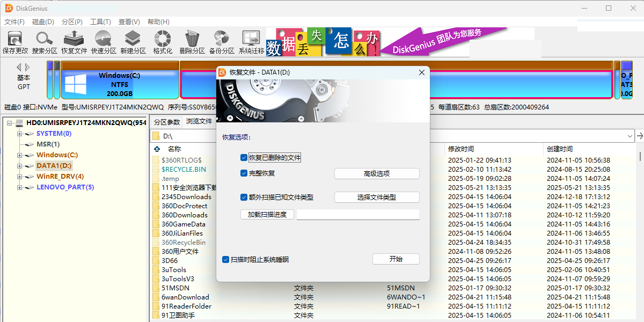Open 高级选项 in the recovery dialog

coord(377,173)
